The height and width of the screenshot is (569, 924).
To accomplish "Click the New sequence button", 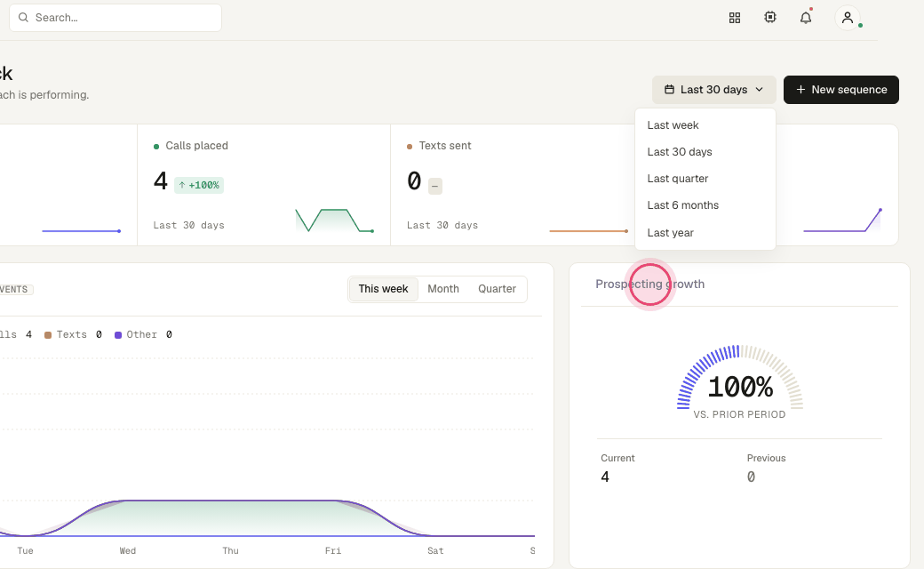I will click(x=840, y=90).
